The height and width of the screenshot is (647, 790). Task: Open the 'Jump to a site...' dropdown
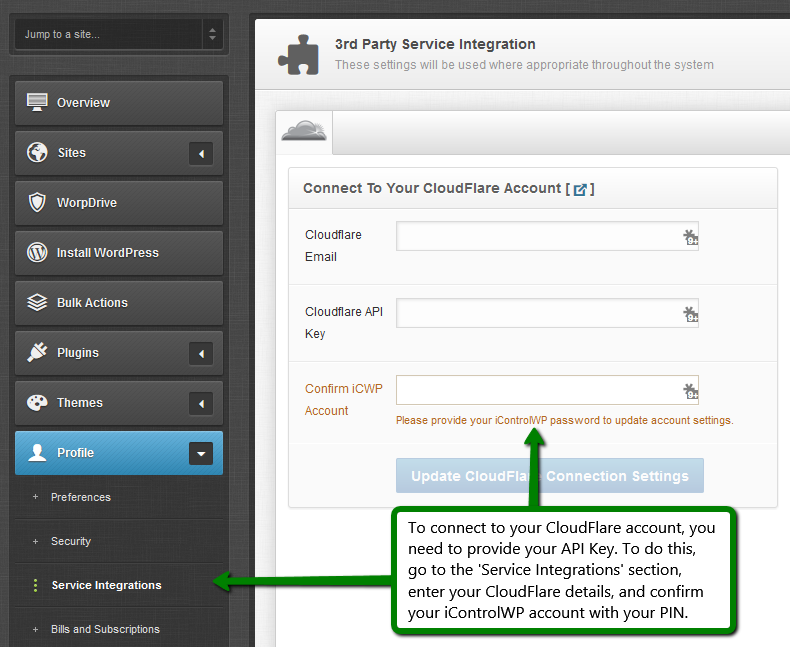118,35
